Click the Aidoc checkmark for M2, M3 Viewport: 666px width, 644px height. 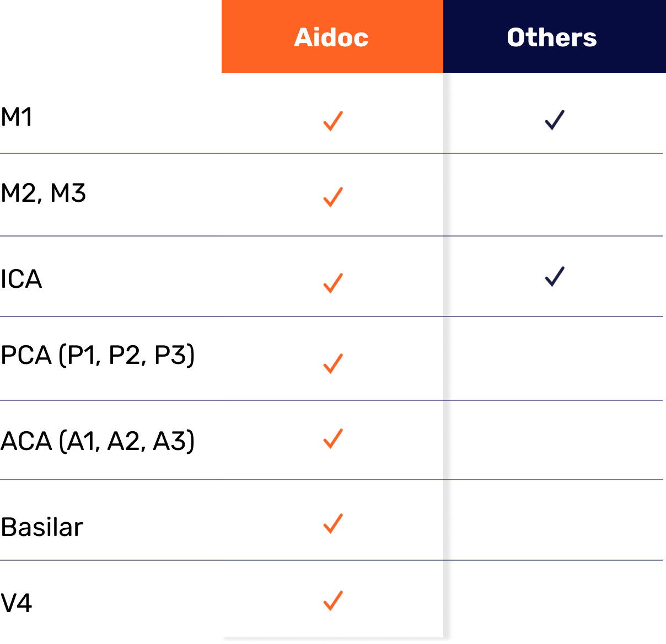333,197
